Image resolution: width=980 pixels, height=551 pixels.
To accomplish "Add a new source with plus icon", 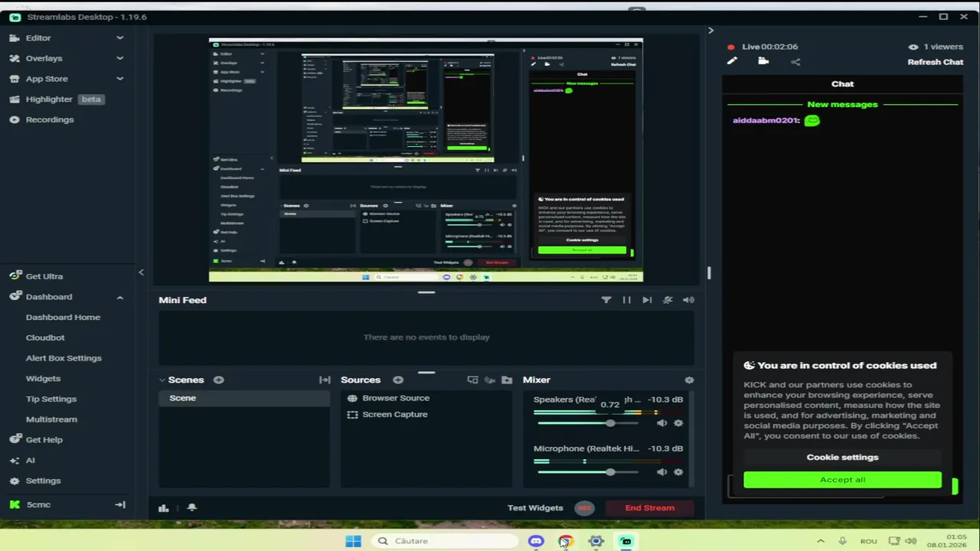I will (398, 380).
